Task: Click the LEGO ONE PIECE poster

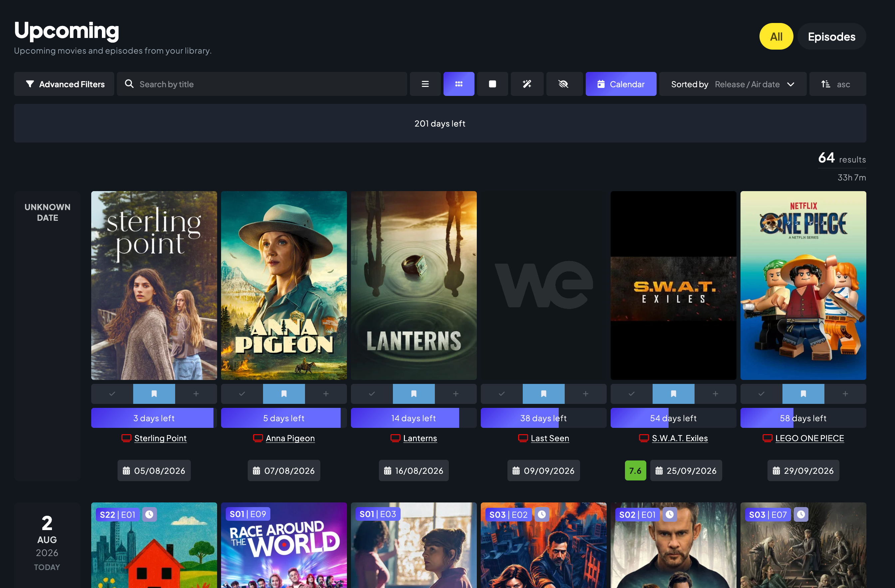Action: click(x=803, y=285)
